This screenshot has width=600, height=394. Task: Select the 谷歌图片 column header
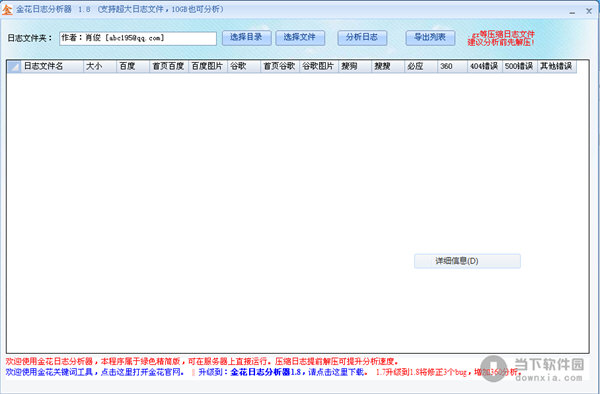point(319,66)
